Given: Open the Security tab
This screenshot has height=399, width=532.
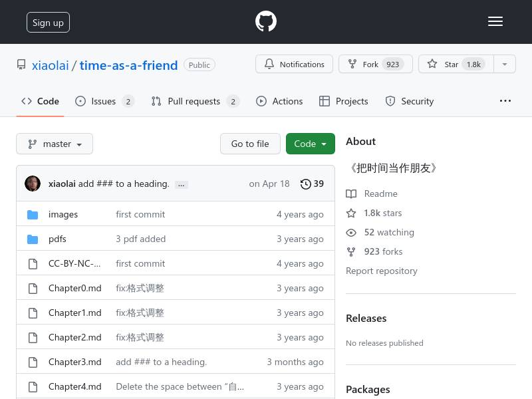Looking at the screenshot, I should [x=409, y=101].
